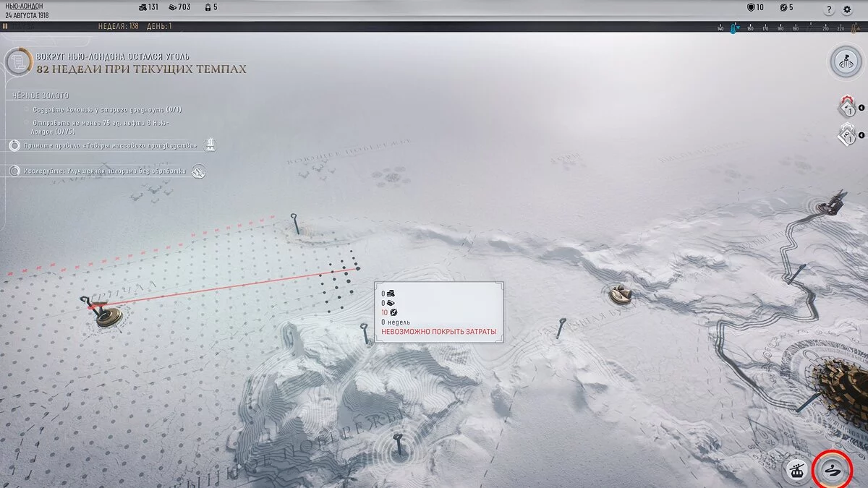Toggle game pause in the top-left bar

pos(5,26)
